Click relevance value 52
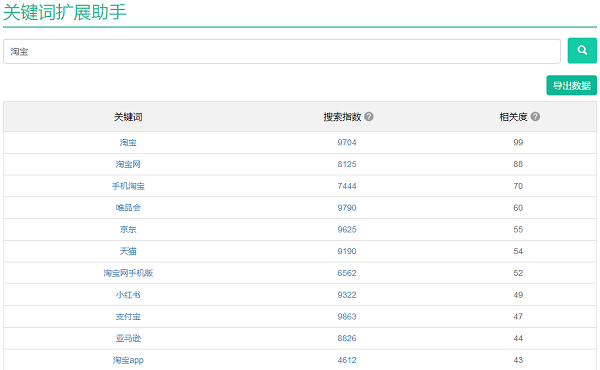The height and width of the screenshot is (370, 600). (518, 273)
